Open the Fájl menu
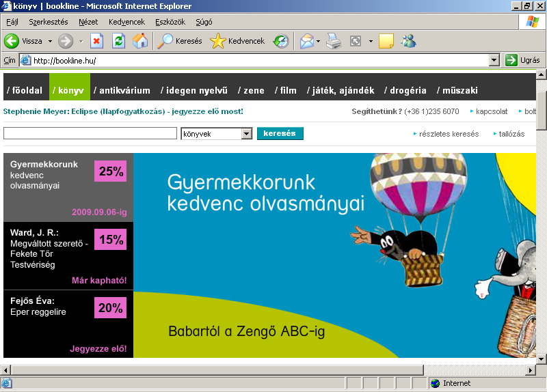 (12, 22)
